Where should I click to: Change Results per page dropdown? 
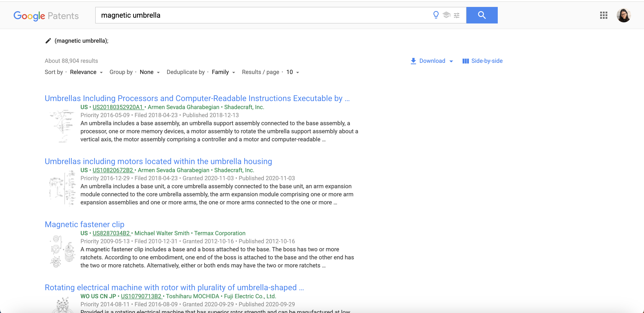tap(292, 72)
